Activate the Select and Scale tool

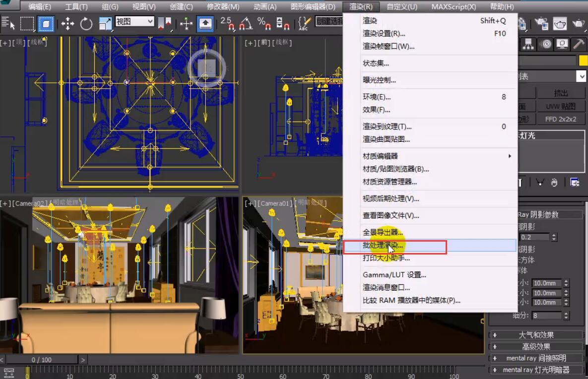[x=106, y=23]
